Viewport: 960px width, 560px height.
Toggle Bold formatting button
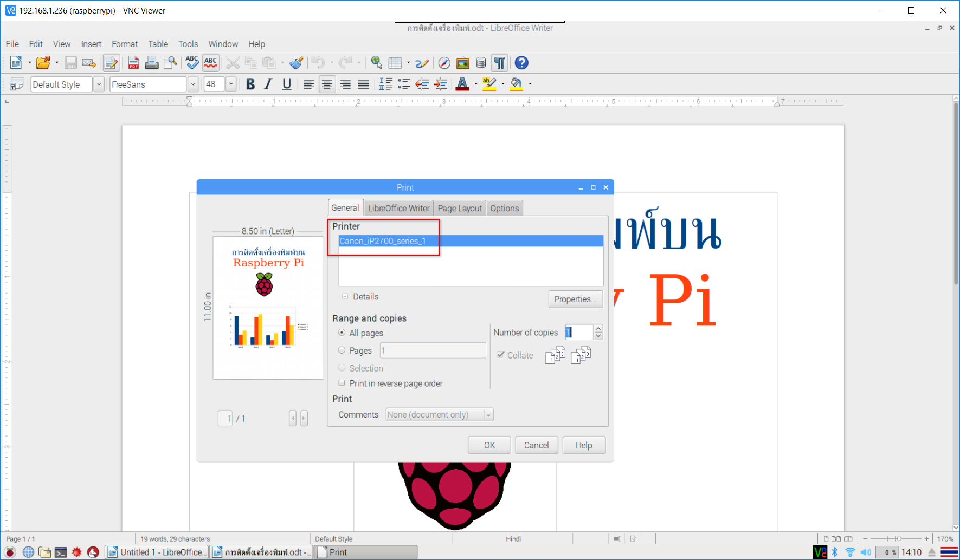click(250, 84)
